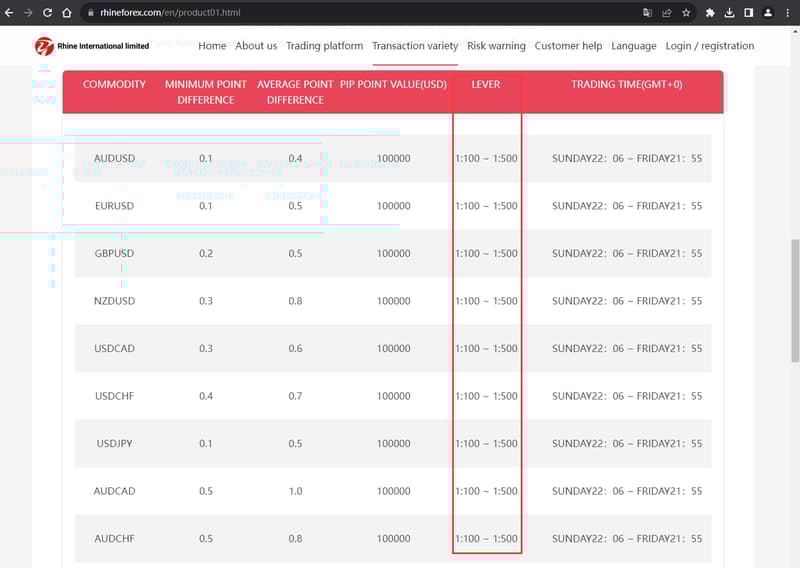
Task: Open the browser three-dot menu
Action: point(787,13)
